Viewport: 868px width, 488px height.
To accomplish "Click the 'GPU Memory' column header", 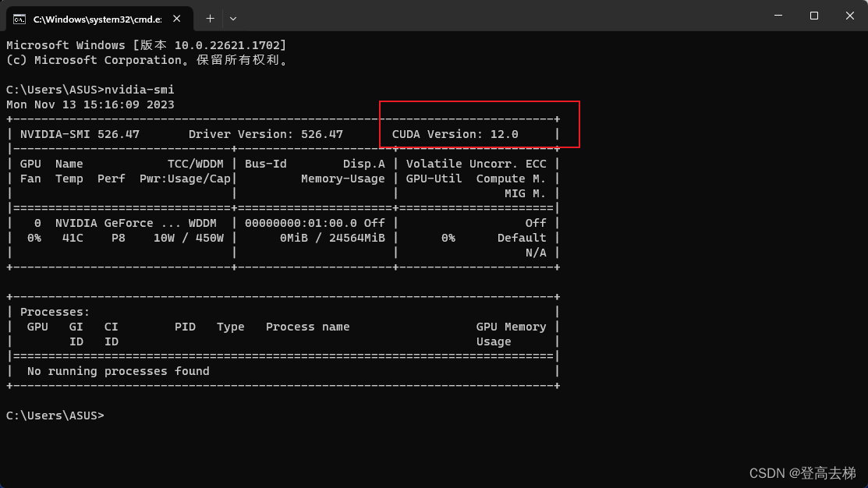I will 511,327.
